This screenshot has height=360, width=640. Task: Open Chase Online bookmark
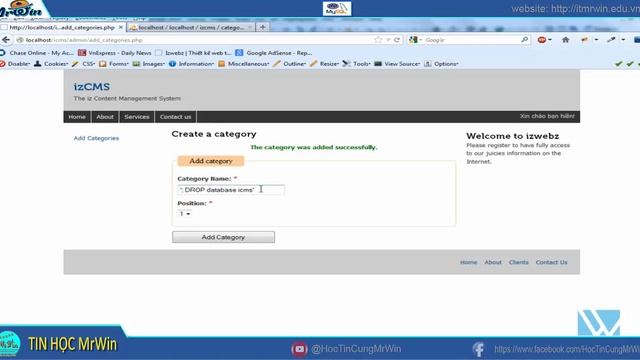[37, 53]
